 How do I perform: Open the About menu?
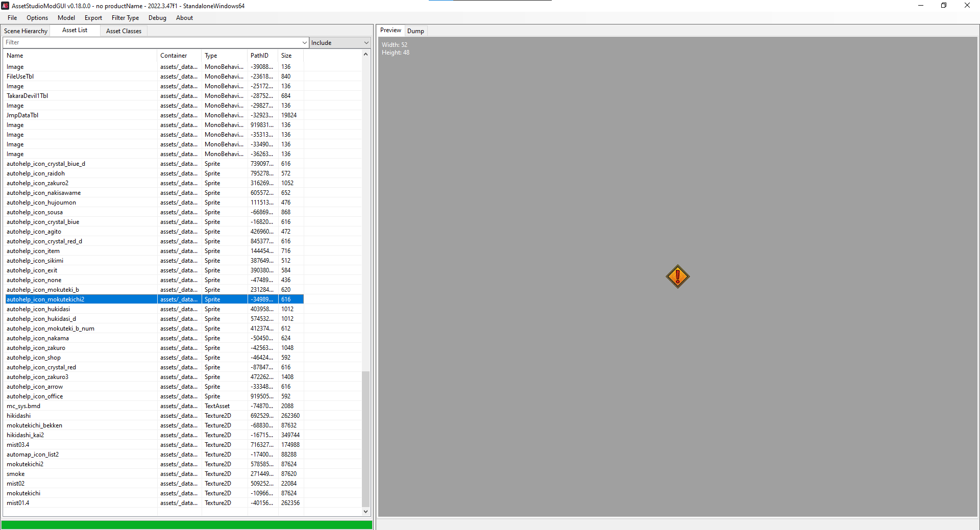(x=184, y=18)
